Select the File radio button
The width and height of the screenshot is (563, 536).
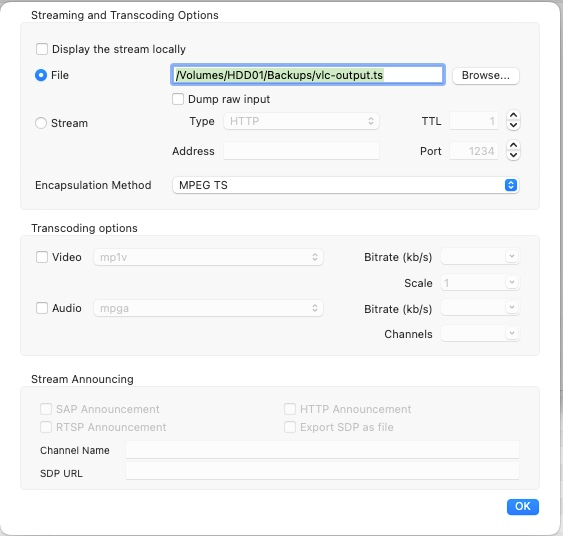[41, 75]
